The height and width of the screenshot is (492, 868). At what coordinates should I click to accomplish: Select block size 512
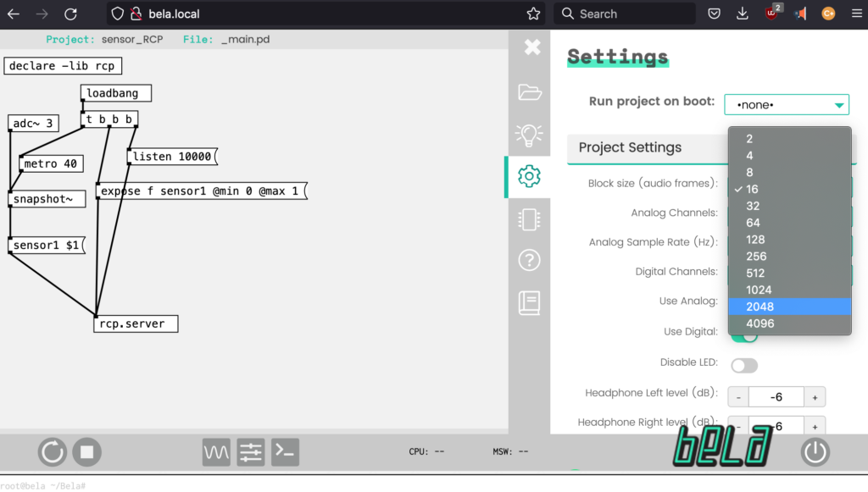coord(790,273)
